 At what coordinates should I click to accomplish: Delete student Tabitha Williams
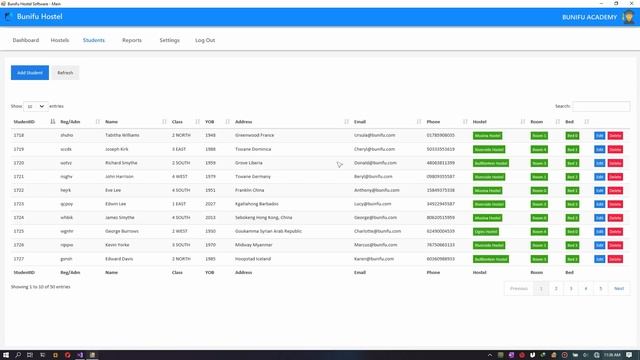coord(615,136)
